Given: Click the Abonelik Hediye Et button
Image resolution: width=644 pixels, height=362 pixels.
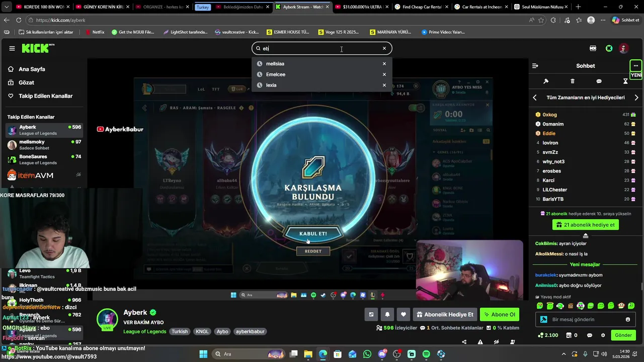Looking at the screenshot, I should pos(445,315).
